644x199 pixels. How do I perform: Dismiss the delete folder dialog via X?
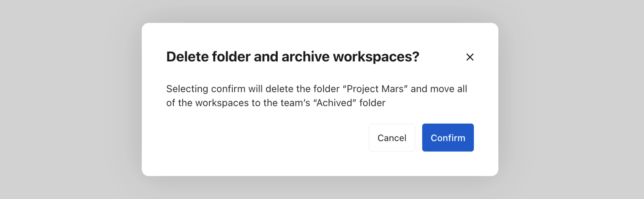coord(470,57)
